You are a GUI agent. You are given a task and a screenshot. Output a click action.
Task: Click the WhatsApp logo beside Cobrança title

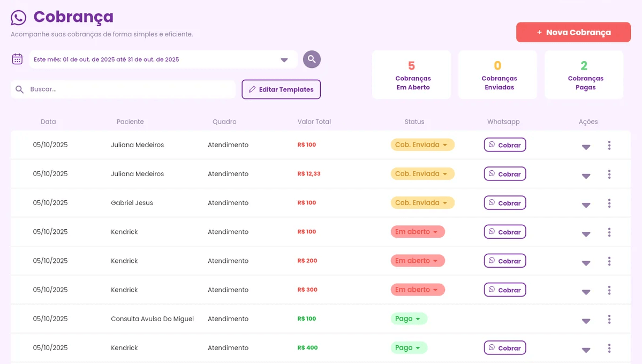pos(19,18)
